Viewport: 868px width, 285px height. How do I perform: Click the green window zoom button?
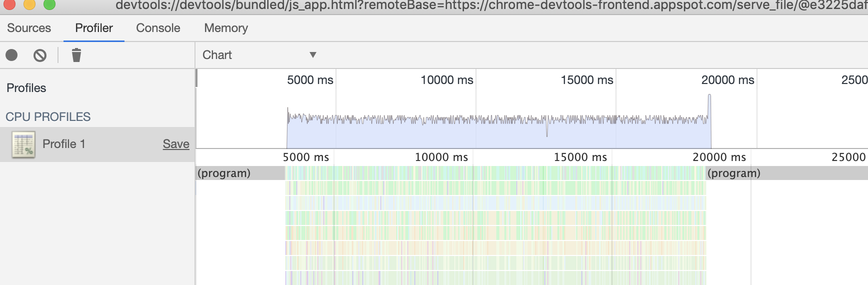pos(49,4)
